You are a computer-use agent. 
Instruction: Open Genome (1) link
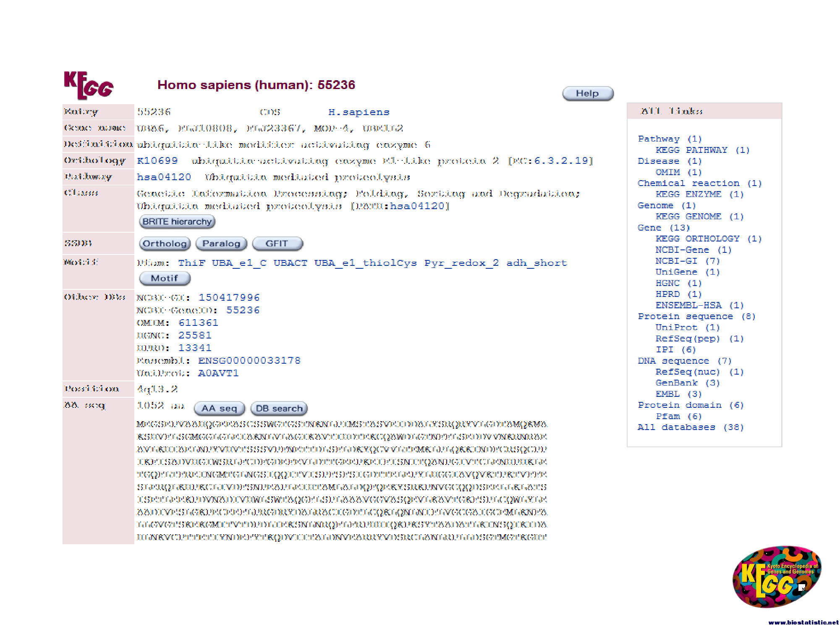tap(667, 206)
